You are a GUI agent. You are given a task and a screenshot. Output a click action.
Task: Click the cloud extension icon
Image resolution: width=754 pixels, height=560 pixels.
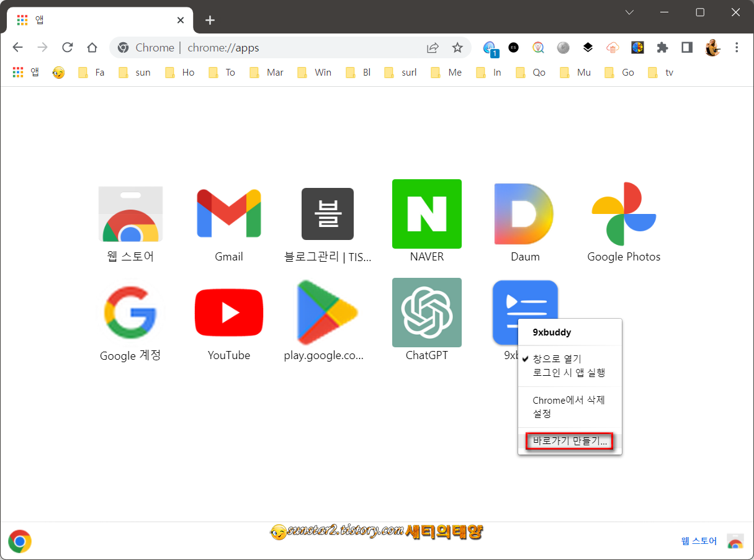(613, 48)
